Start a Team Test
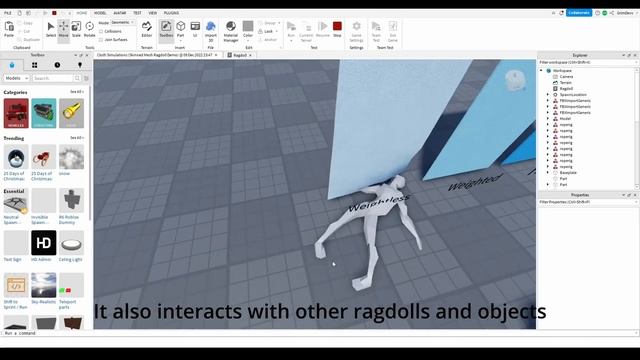Viewport: 640px width, 360px height. click(x=376, y=31)
